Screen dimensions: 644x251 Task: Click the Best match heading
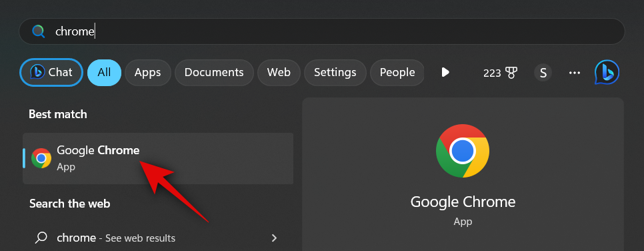(58, 114)
